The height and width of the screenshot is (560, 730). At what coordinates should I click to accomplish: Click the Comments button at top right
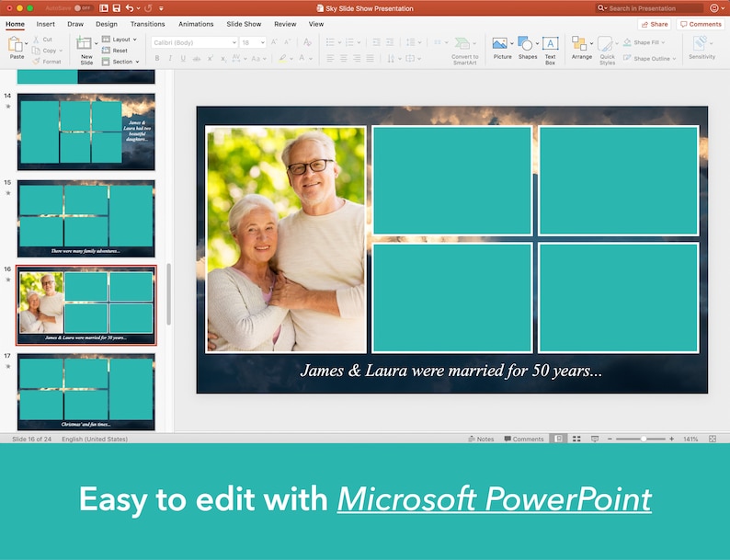701,24
